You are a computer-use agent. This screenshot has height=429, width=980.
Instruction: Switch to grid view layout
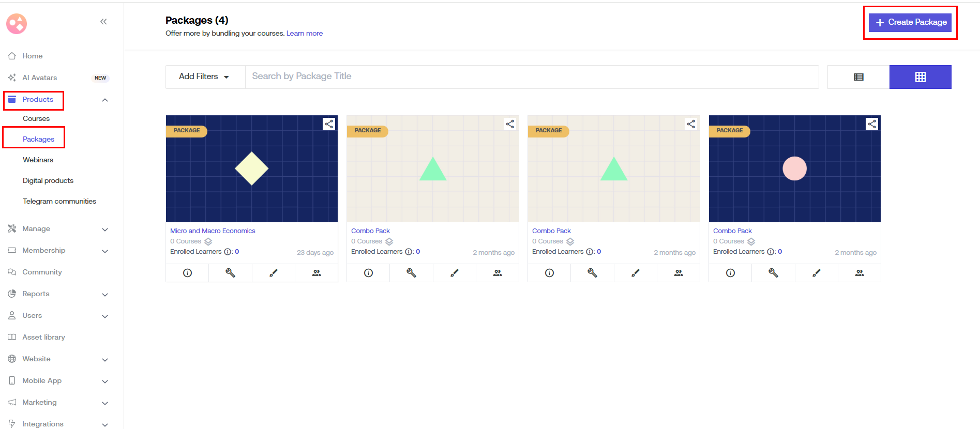pyautogui.click(x=920, y=77)
